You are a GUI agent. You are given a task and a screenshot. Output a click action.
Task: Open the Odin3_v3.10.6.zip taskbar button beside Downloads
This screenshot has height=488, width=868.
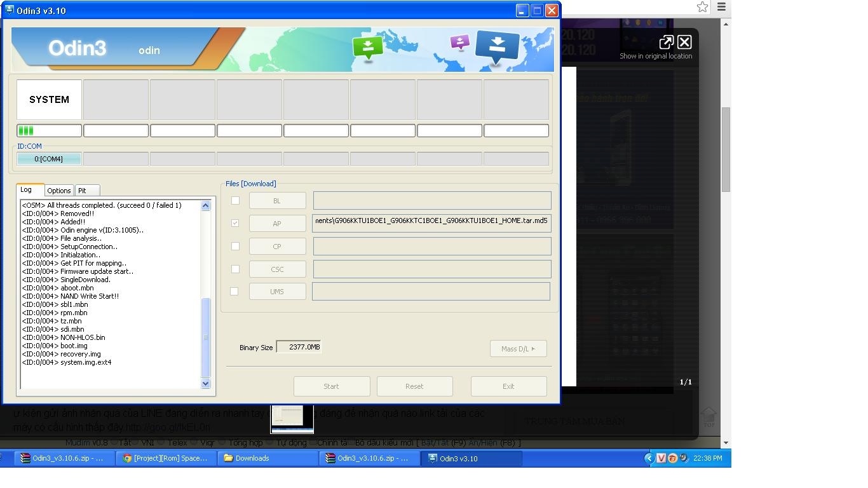coord(369,458)
